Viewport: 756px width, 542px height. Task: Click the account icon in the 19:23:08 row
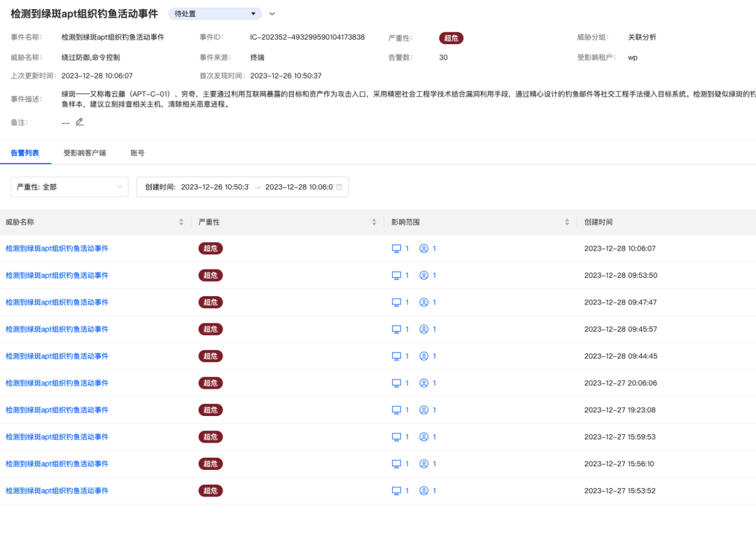point(423,410)
